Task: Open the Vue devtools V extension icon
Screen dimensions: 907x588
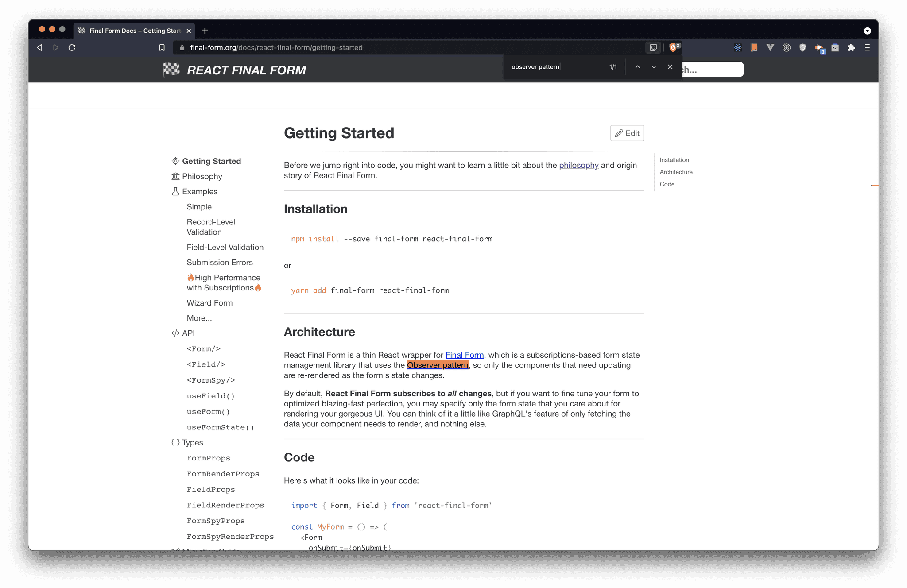Action: coord(770,47)
